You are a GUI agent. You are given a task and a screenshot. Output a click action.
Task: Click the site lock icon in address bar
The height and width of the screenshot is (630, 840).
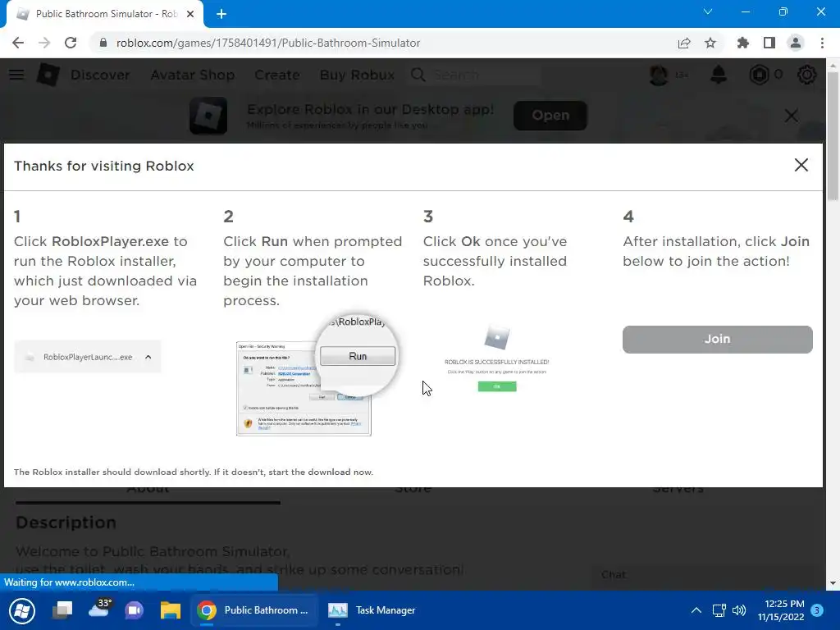(103, 43)
